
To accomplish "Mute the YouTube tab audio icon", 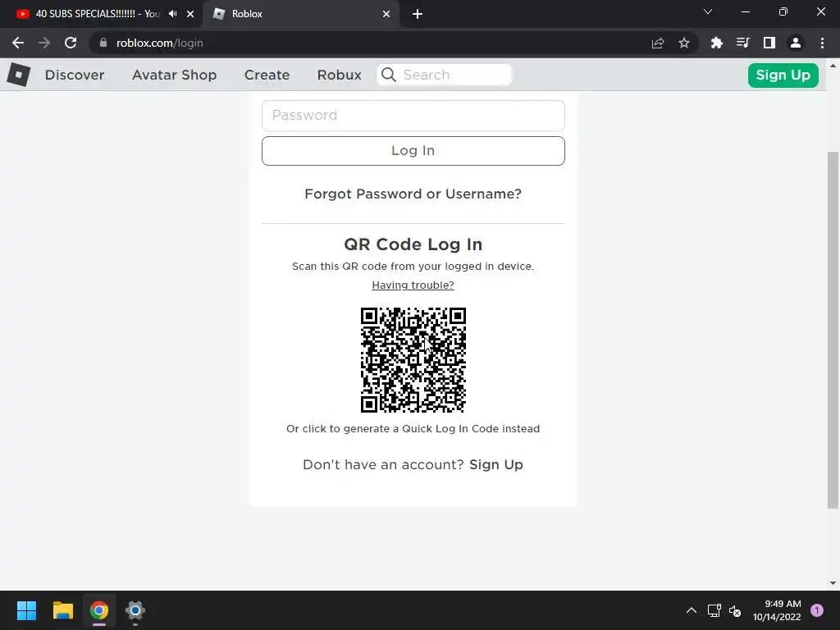I will pyautogui.click(x=172, y=14).
